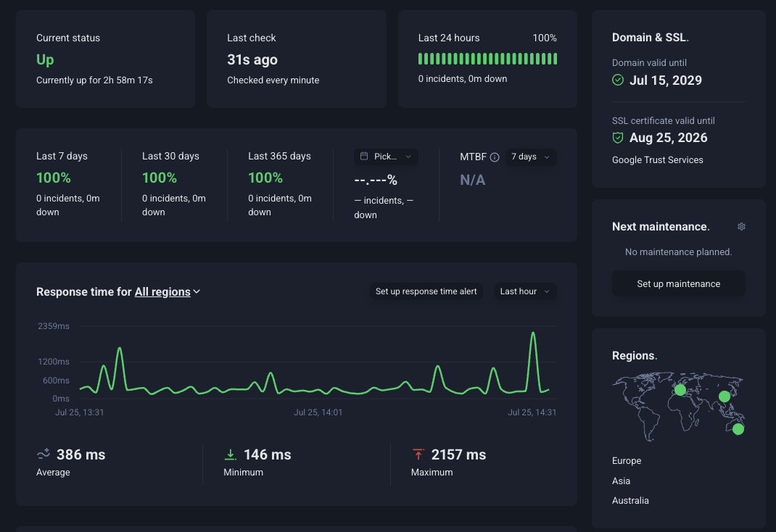This screenshot has height=532, width=776.
Task: Click Google Trust Services text
Action: (x=657, y=159)
